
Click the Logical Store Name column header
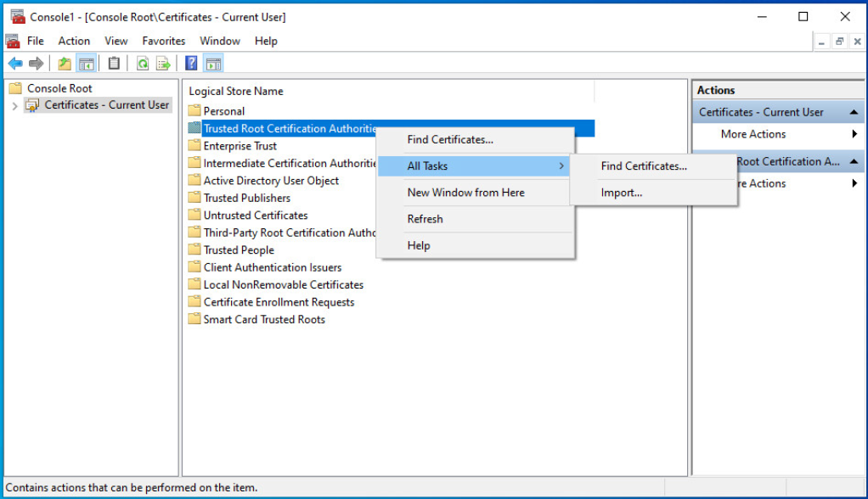(236, 91)
